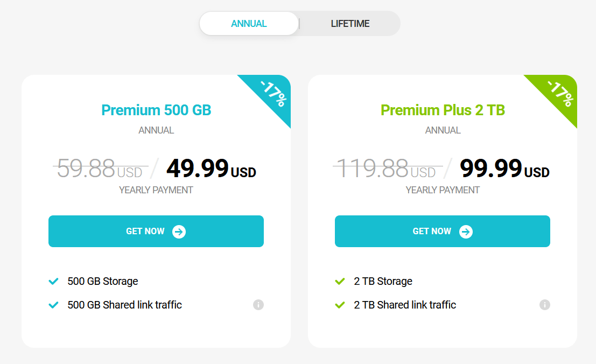
Task: Click the -17% ribbon on the Premium Plus 2 TB card
Action: pyautogui.click(x=559, y=94)
